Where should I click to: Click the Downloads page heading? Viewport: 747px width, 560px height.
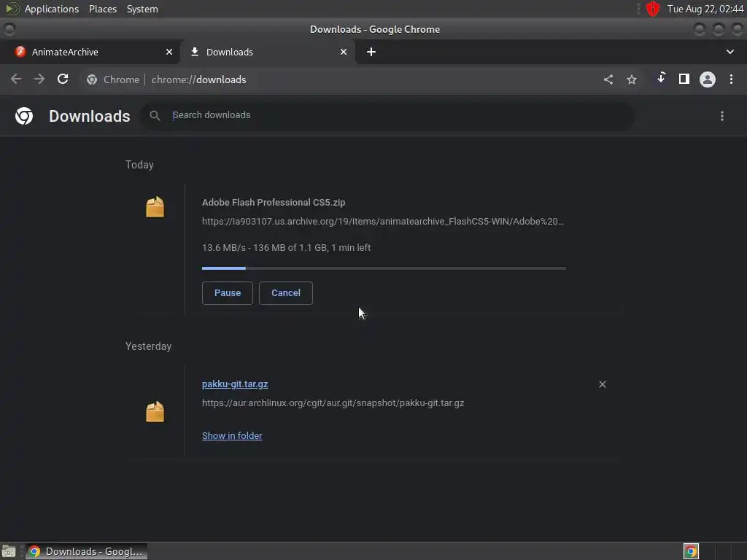coord(90,116)
